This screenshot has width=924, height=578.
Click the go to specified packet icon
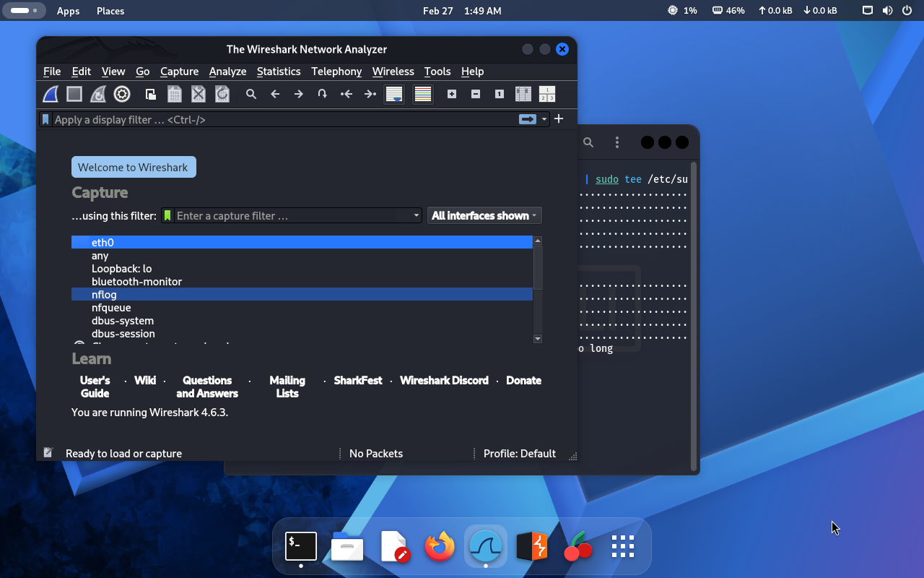coord(323,94)
